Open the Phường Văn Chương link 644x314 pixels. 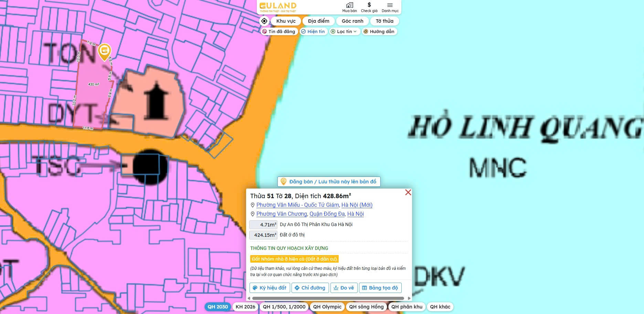tap(282, 214)
